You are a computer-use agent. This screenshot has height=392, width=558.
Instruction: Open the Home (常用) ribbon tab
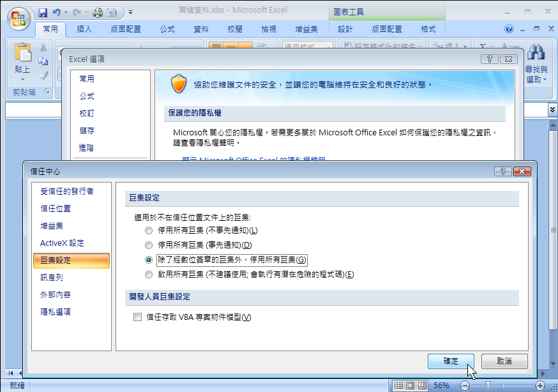coord(50,29)
